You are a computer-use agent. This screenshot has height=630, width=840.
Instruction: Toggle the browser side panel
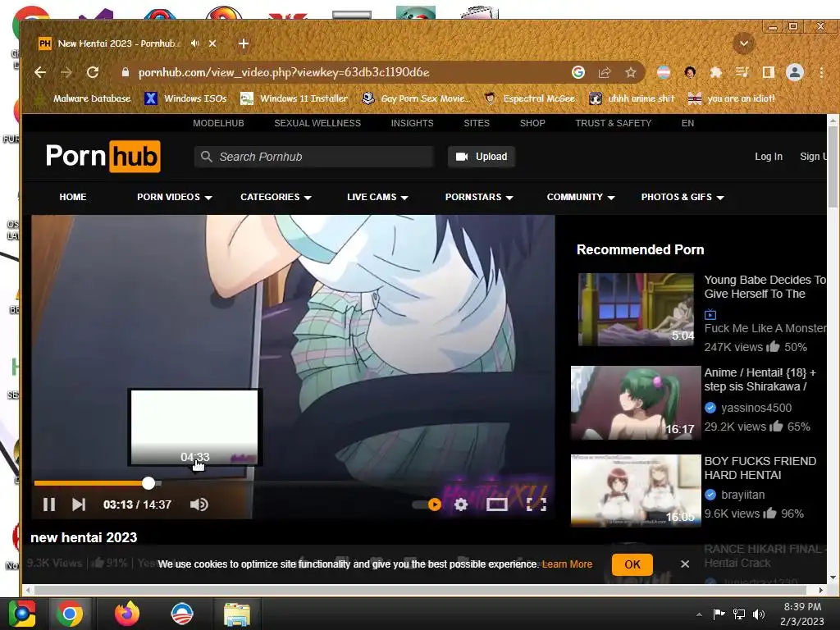[768, 72]
